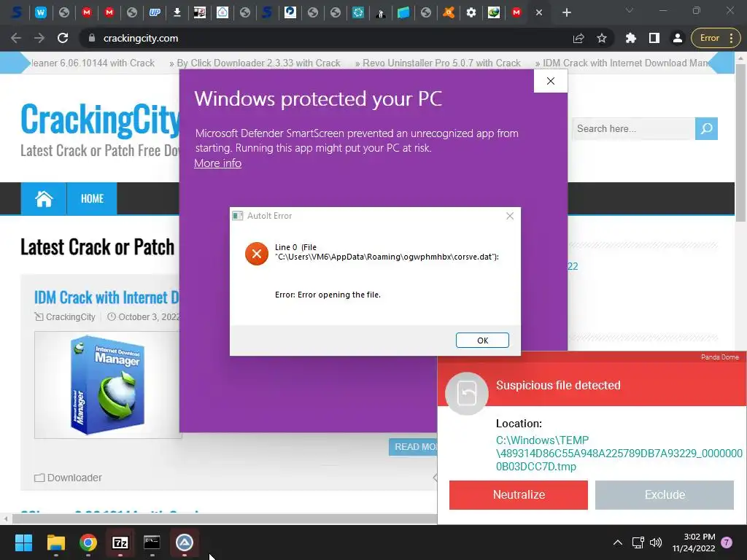This screenshot has height=560, width=747.
Task: Click OK in AutoIt Error dialog
Action: tap(482, 340)
